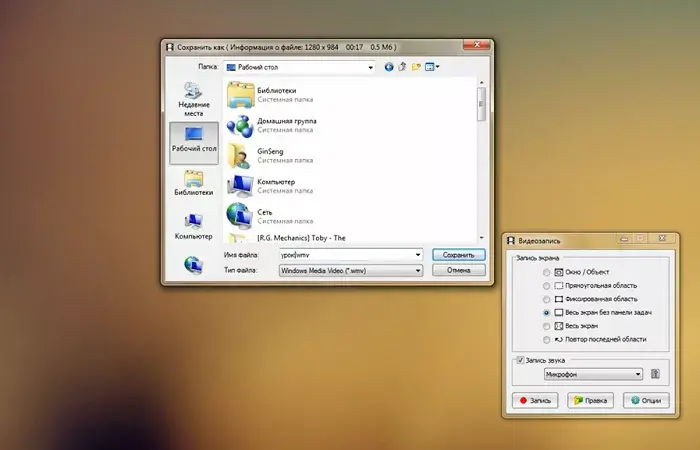Image resolution: width=700 pixels, height=450 pixels.
Task: Open Недавние места in places sidebar
Action: [x=193, y=98]
